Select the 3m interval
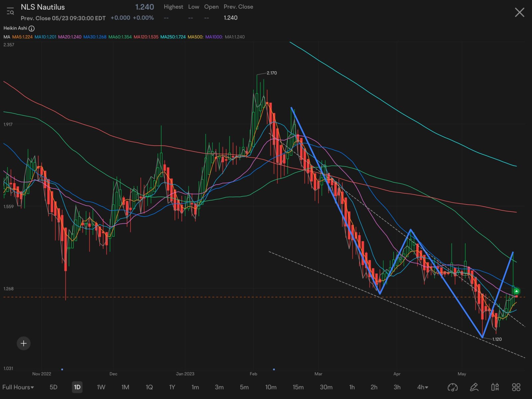Image resolution: width=532 pixels, height=399 pixels. click(219, 387)
